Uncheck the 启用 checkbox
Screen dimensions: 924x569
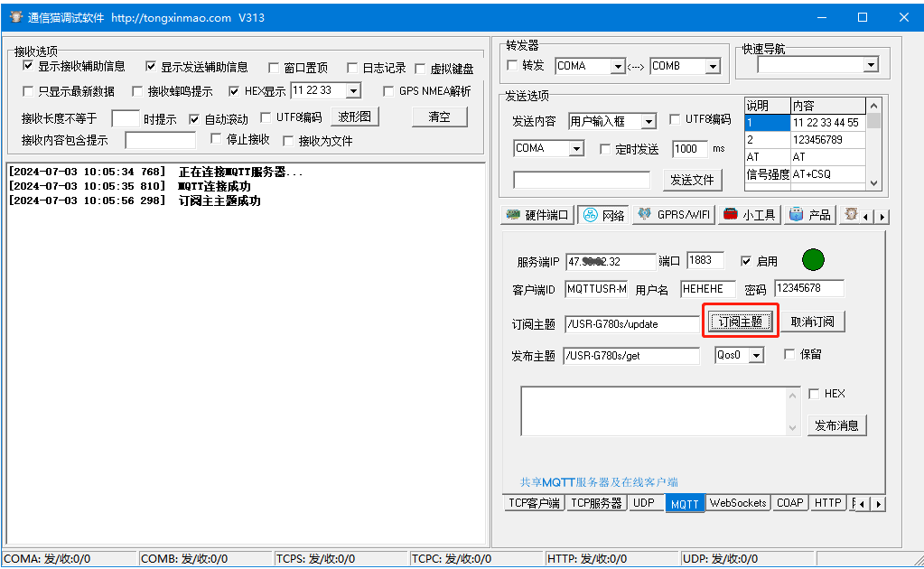746,261
